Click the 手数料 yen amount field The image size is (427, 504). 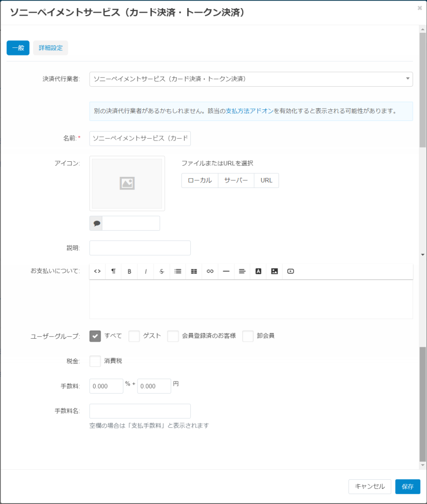(154, 386)
